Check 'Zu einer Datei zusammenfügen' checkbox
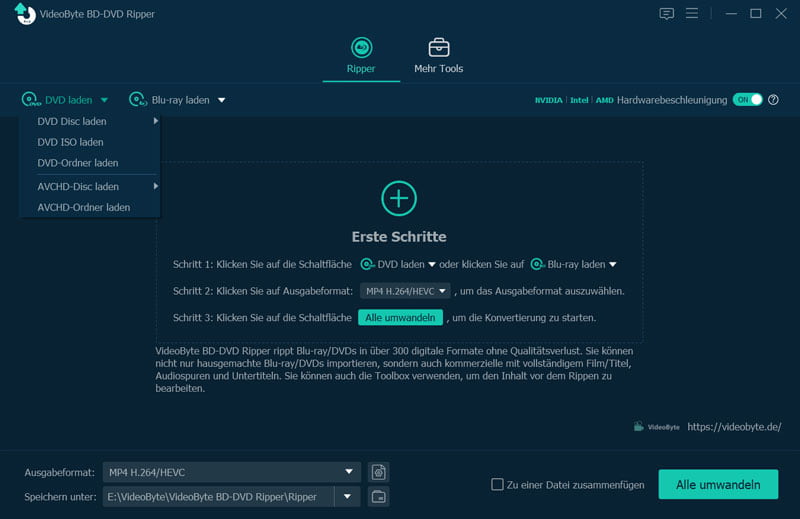 (x=497, y=485)
